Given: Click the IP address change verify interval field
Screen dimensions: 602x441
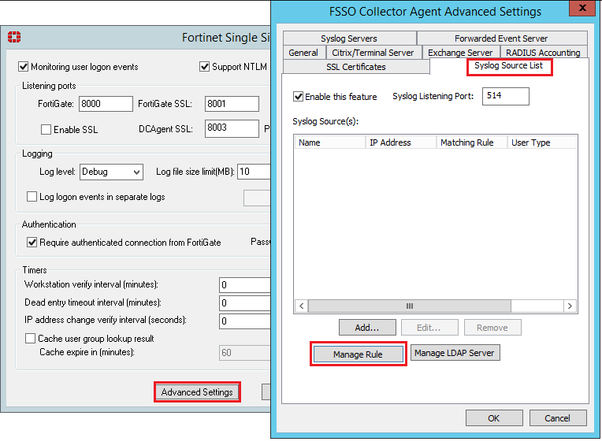Looking at the screenshot, I should 245,321.
